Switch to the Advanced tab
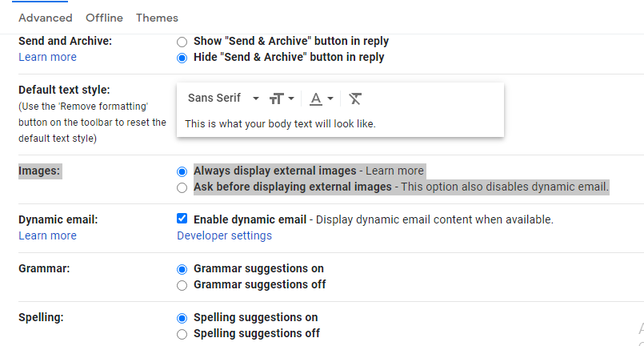 coord(45,18)
